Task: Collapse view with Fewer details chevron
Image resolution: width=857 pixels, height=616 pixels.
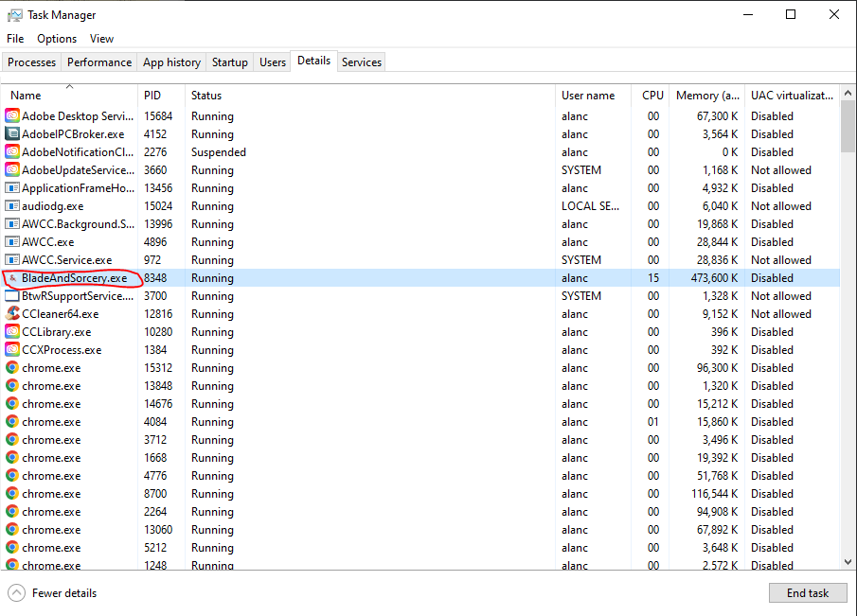Action: (17, 593)
